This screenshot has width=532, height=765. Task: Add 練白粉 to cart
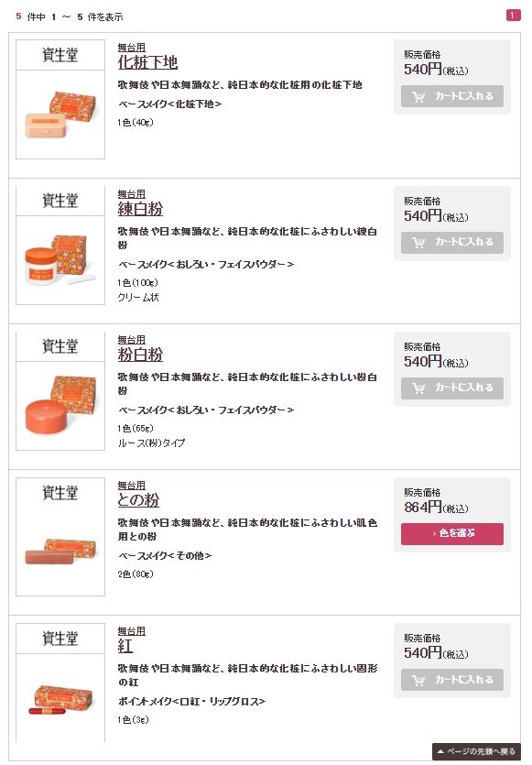(452, 243)
